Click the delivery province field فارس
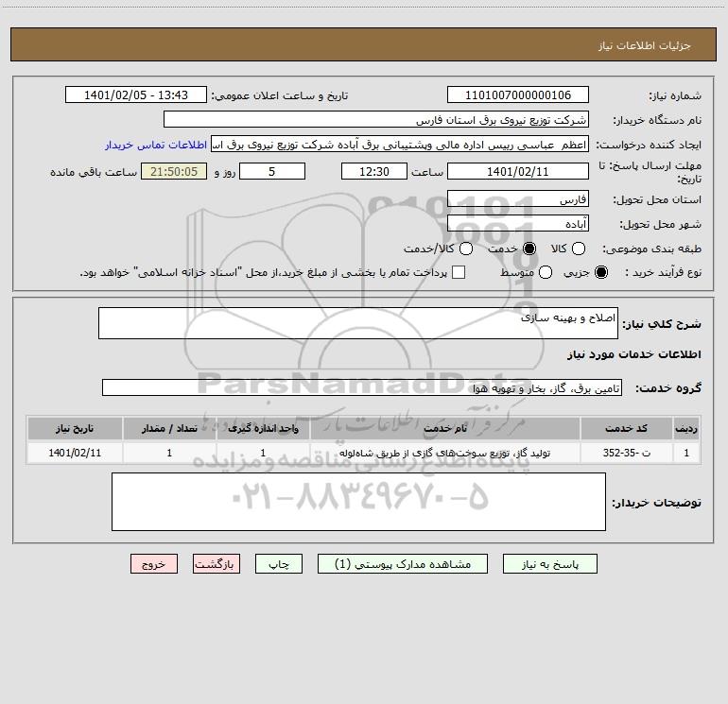Viewport: 728px width, 704px height. (x=518, y=198)
